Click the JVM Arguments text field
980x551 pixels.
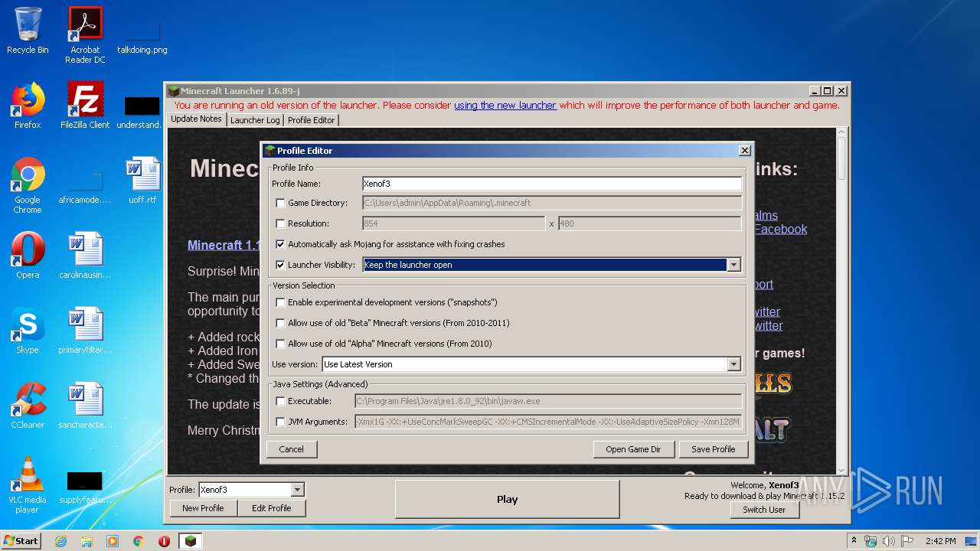[548, 422]
